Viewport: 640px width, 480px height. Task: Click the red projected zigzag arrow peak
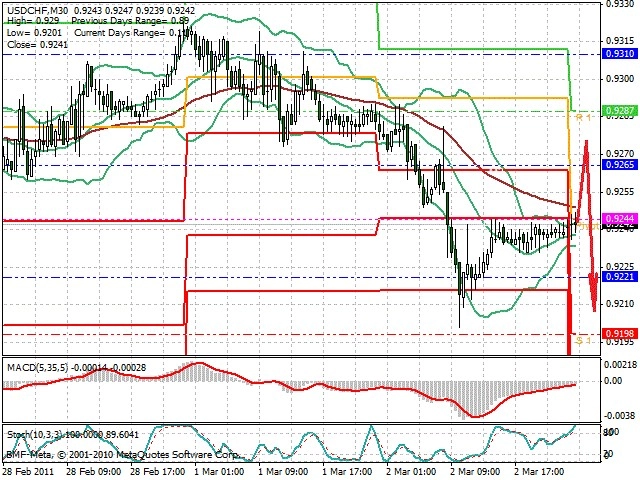(x=586, y=142)
